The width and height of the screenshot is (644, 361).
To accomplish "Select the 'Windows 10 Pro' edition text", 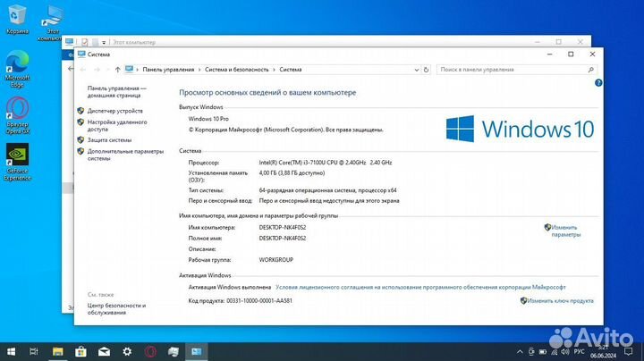I will pos(208,119).
